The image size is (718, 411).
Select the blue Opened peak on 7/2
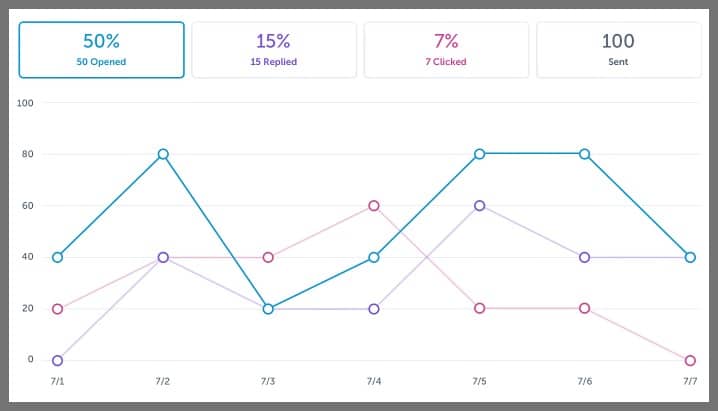click(163, 154)
